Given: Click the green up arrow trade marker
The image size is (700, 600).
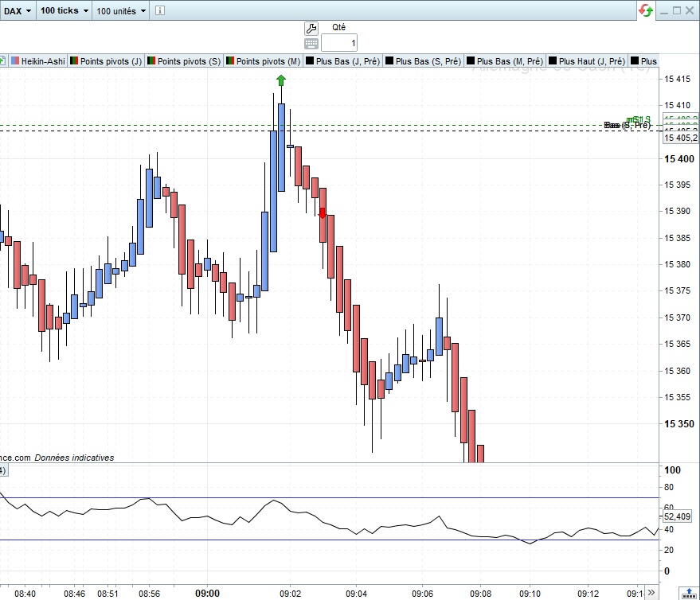Looking at the screenshot, I should [x=281, y=80].
